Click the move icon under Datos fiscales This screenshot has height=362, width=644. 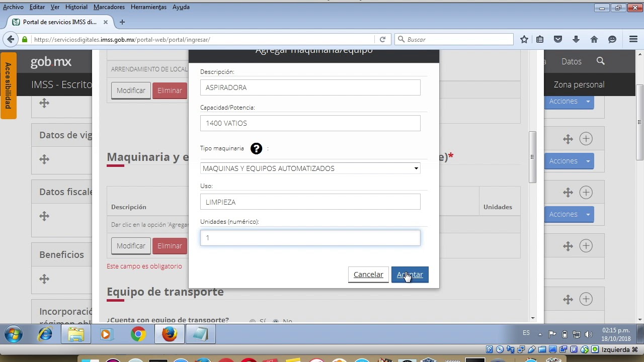[44, 216]
